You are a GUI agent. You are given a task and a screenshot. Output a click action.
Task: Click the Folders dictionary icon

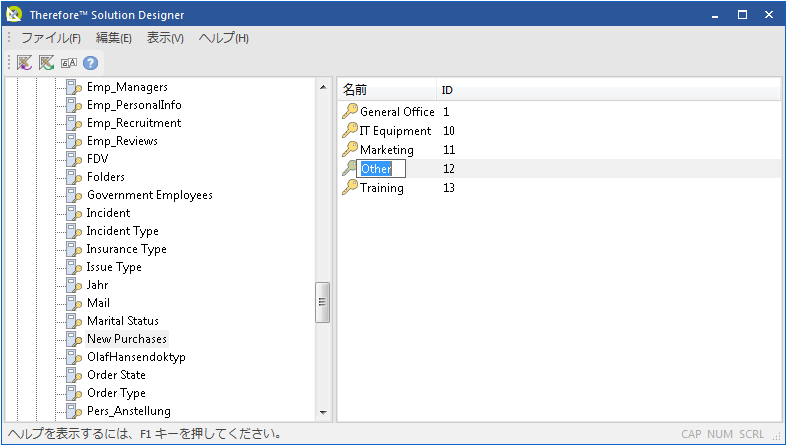click(x=74, y=177)
